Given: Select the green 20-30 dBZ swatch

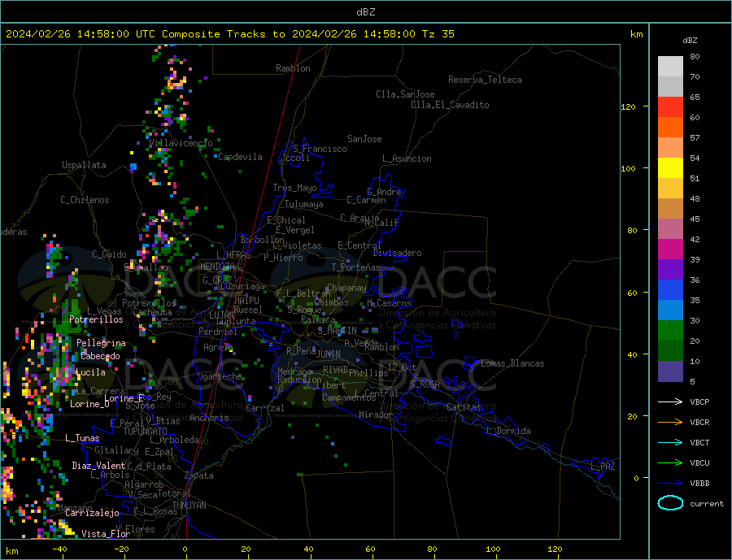Looking at the screenshot, I should pos(670,331).
